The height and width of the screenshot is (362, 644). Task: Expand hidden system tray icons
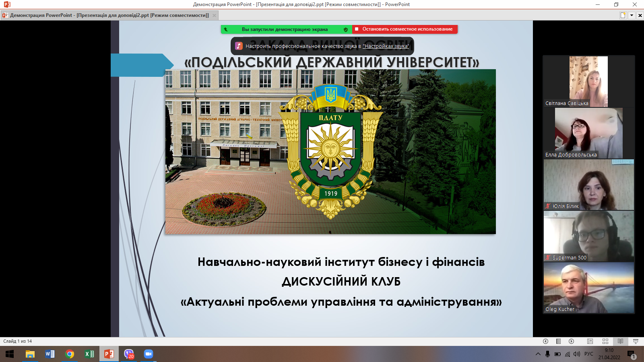[x=538, y=354]
